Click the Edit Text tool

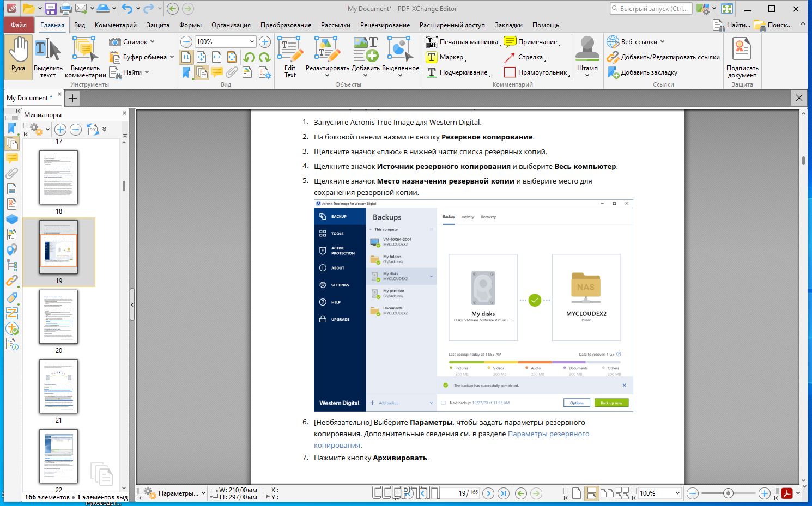[x=290, y=57]
